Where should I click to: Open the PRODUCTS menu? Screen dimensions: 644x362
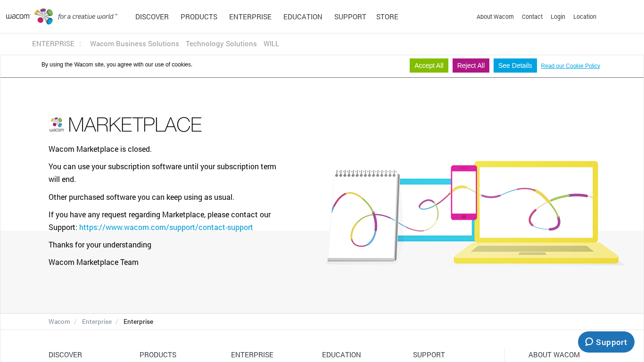[x=199, y=17]
